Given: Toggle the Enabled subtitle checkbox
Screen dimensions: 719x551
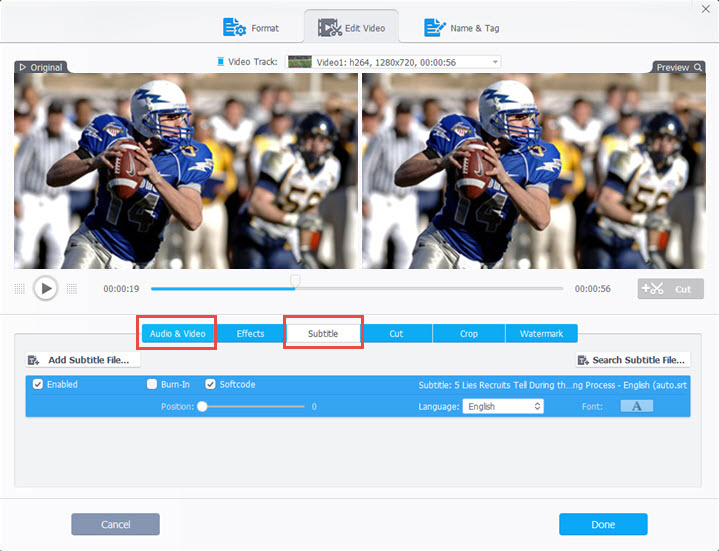Looking at the screenshot, I should coord(38,384).
